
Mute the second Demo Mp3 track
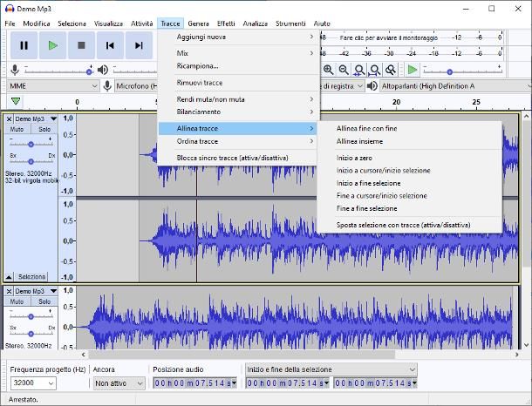point(17,301)
